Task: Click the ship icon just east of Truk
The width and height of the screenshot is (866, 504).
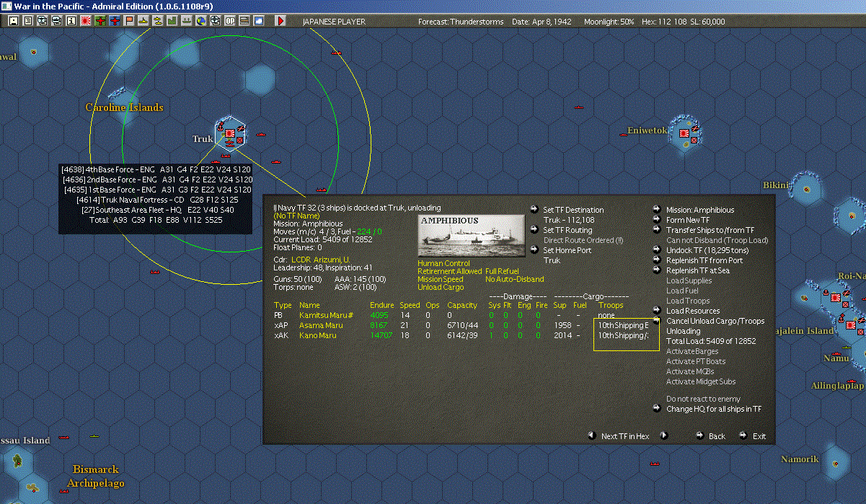Action: click(262, 134)
